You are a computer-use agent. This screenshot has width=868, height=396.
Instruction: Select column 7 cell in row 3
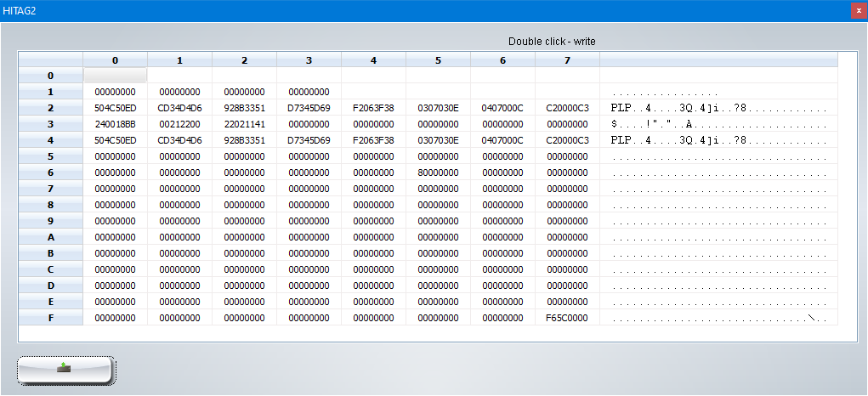click(x=567, y=124)
